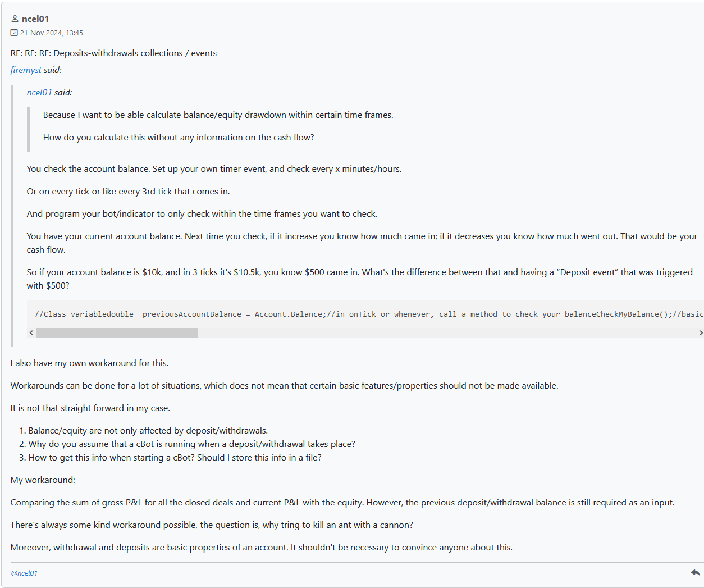Open the firemyst profile link
The height and width of the screenshot is (588, 704).
[26, 70]
